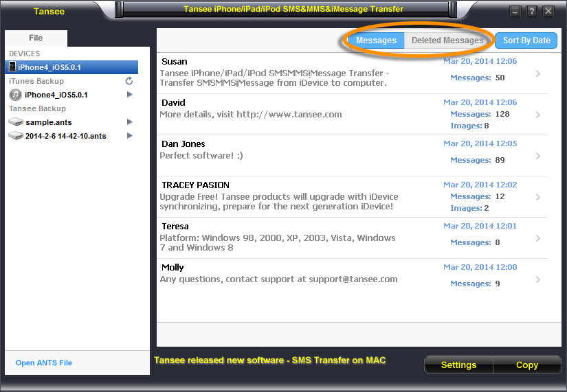Image resolution: width=567 pixels, height=392 pixels.
Task: Click David's Messages: 128 count
Action: click(480, 114)
